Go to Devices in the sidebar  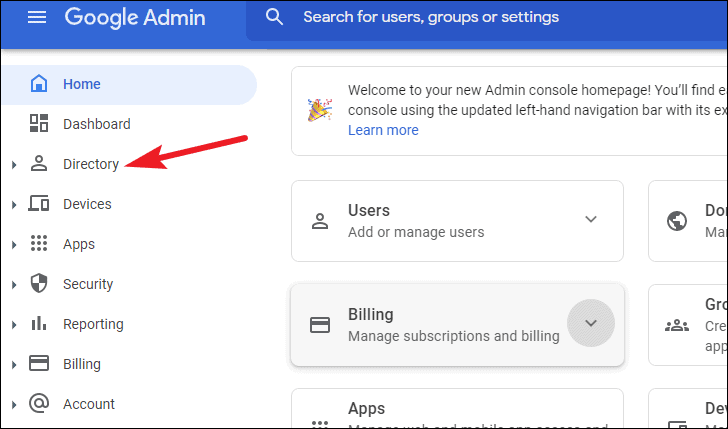[87, 204]
